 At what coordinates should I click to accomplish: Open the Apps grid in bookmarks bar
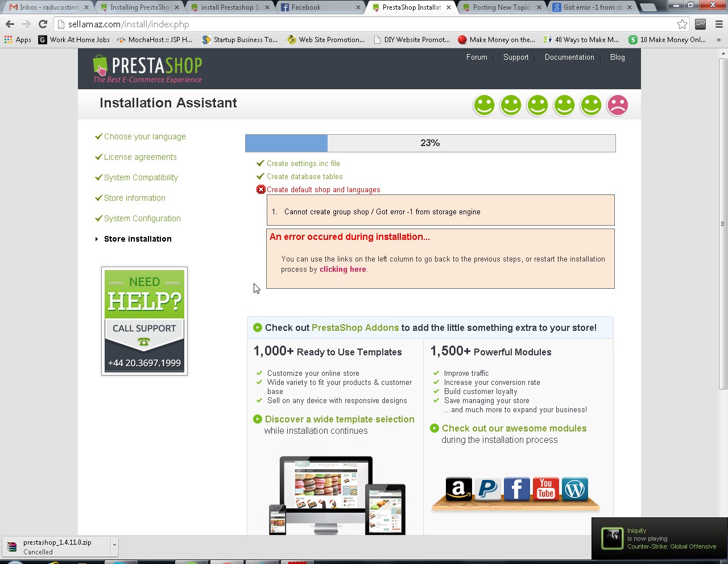click(18, 40)
